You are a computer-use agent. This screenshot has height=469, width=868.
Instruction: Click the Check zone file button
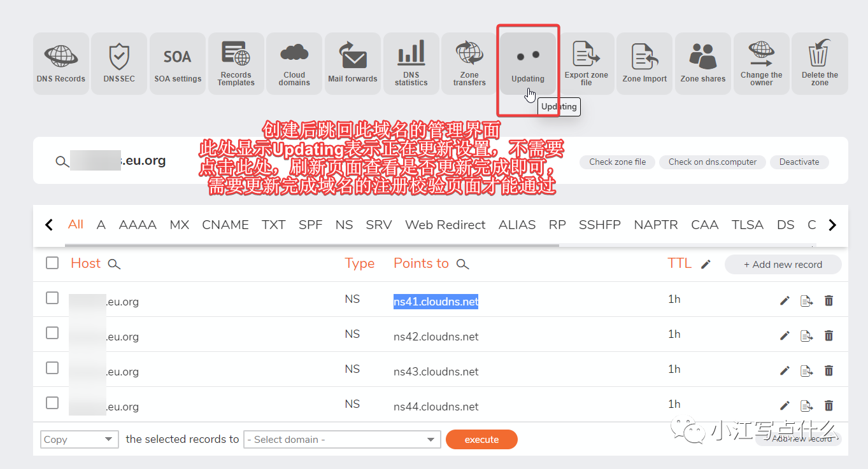click(618, 162)
